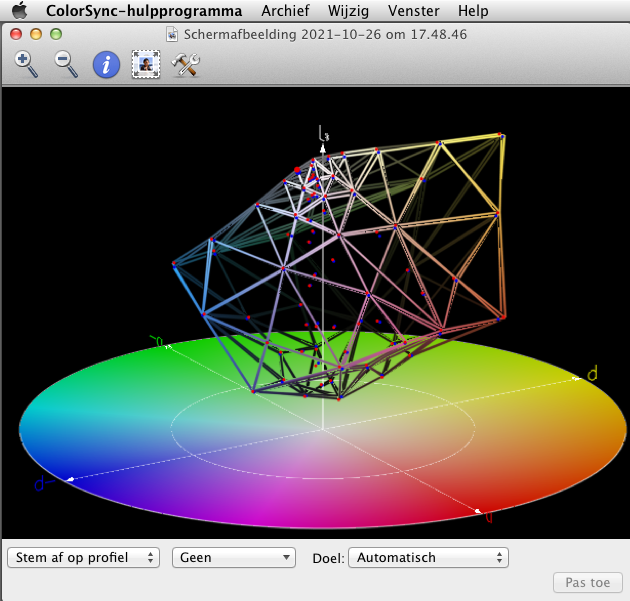The width and height of the screenshot is (630, 601).
Task: Open the blue info inspector icon
Action: tap(107, 65)
